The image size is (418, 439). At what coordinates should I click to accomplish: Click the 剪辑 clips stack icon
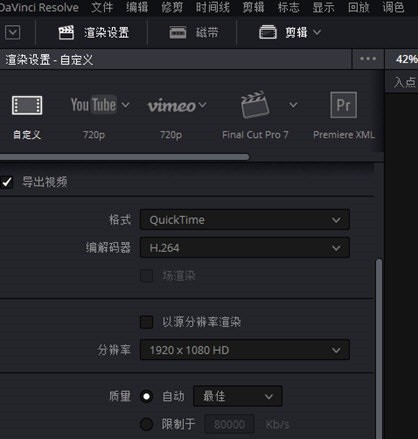268,32
